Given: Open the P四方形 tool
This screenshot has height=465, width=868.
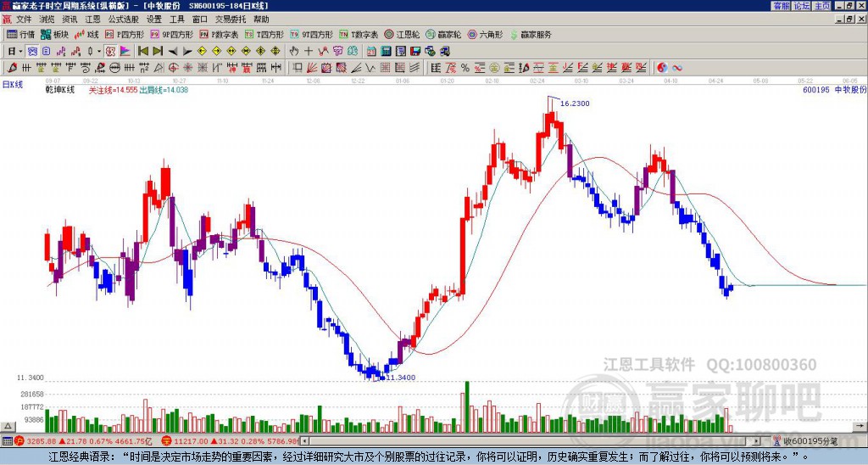Looking at the screenshot, I should click(125, 34).
